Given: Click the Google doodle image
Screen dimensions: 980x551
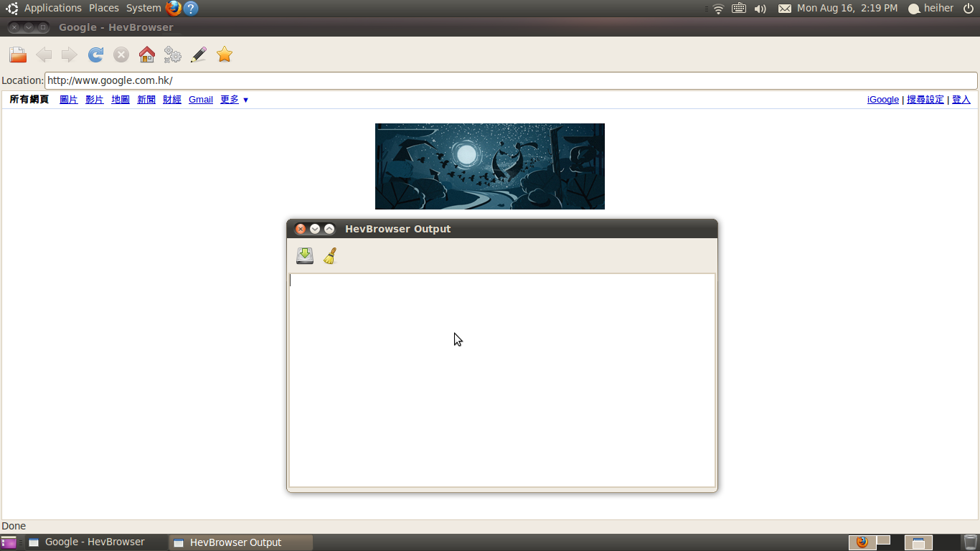Looking at the screenshot, I should [490, 166].
